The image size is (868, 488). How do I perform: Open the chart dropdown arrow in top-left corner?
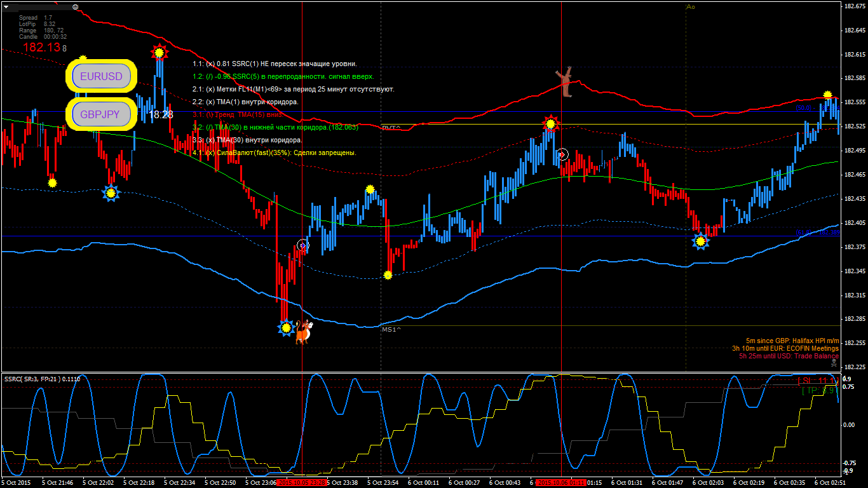(6, 7)
